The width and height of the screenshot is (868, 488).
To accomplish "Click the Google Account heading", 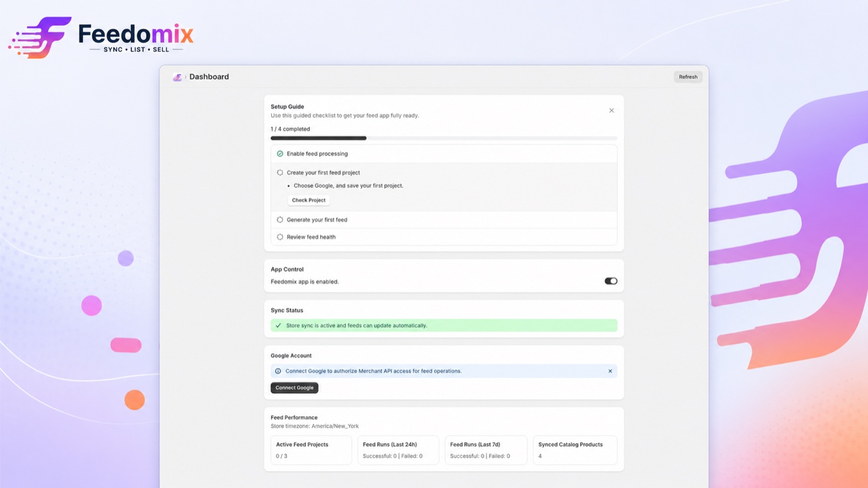I will click(291, 355).
